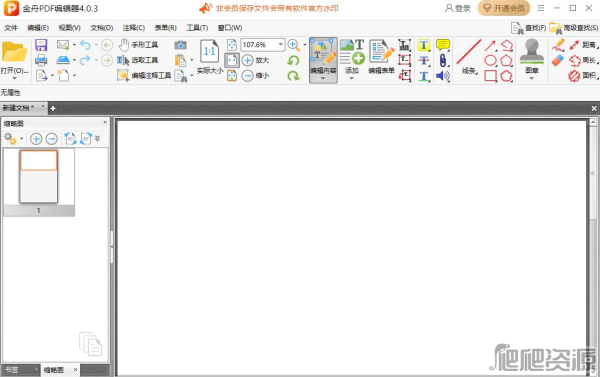Click the Find (查找(F)) button
The image size is (600, 377).
tap(528, 28)
